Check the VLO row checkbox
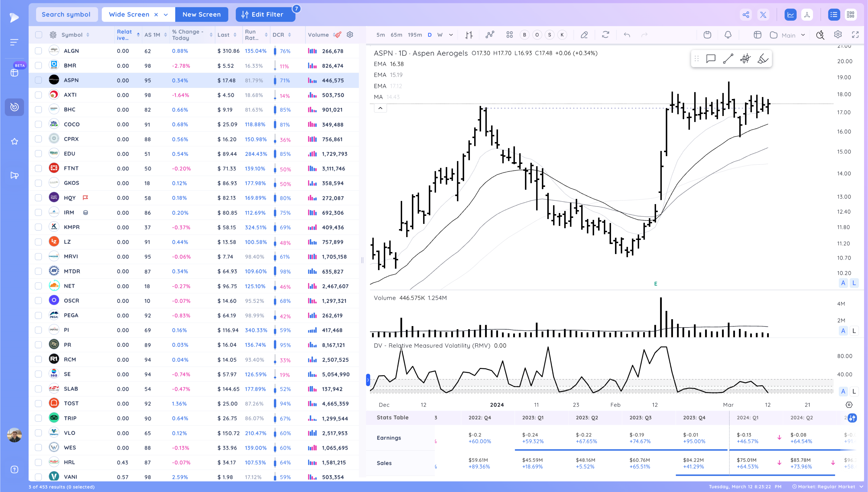 [38, 433]
